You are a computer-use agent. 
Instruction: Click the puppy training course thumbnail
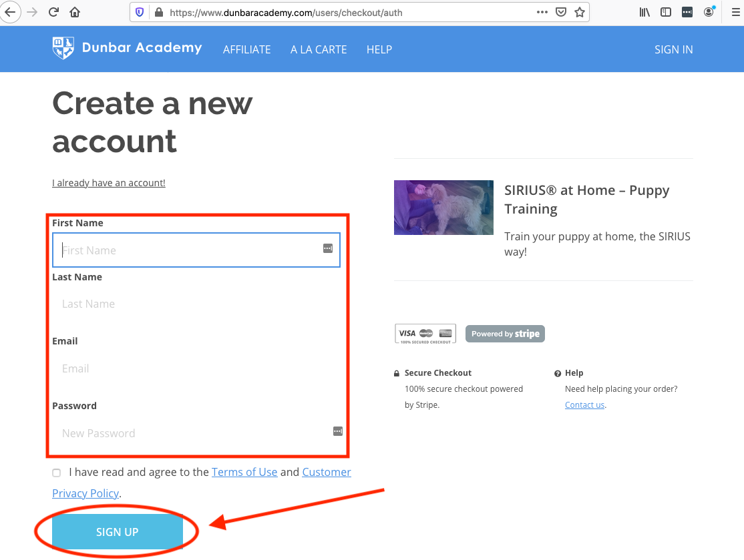[443, 208]
